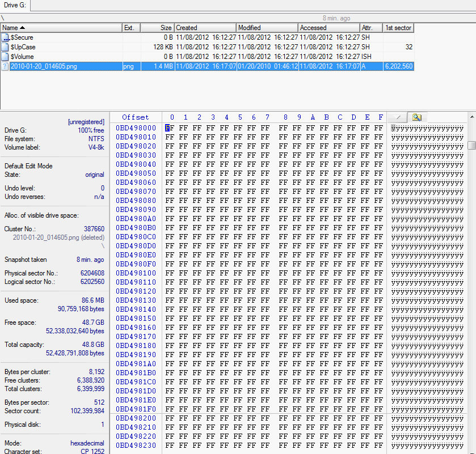Click the checkmark button beside the search icon

398,117
